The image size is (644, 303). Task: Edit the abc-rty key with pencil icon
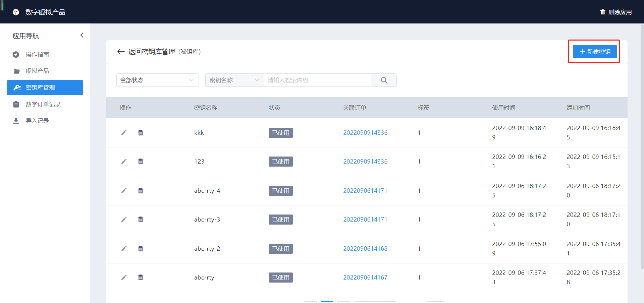[x=124, y=278]
